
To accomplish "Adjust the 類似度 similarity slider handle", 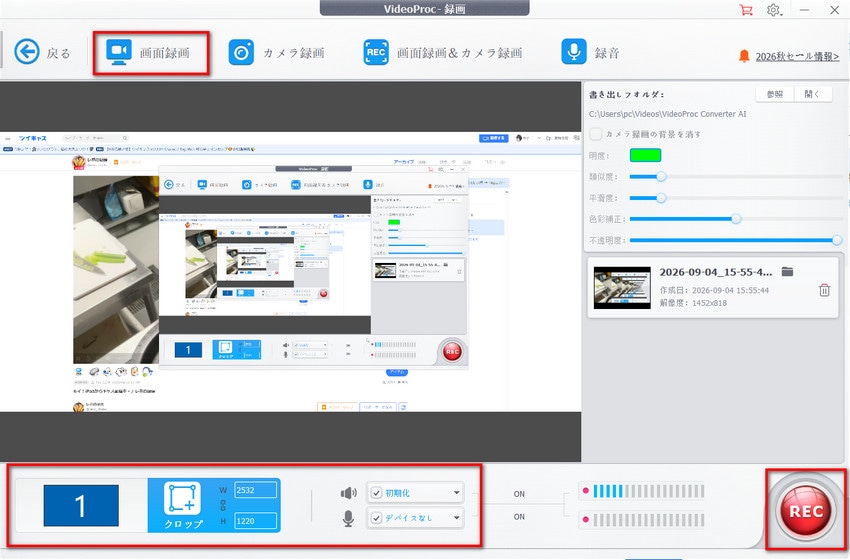I will (x=661, y=176).
